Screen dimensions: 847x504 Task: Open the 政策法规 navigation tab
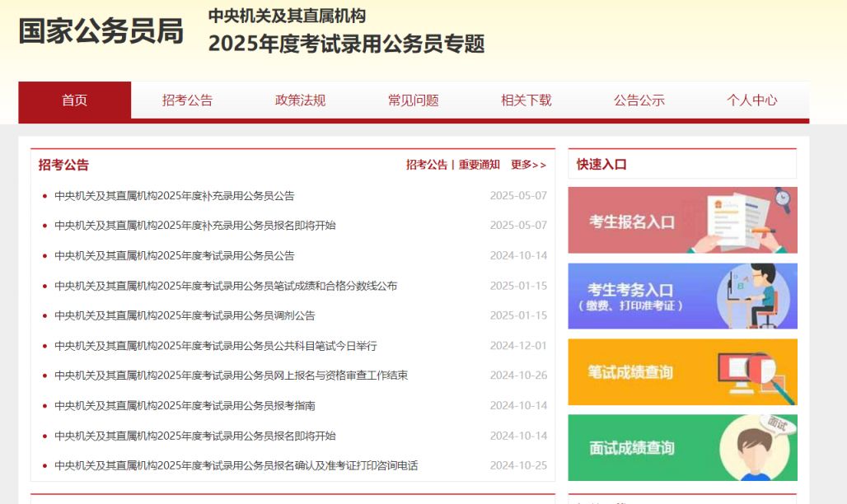[x=301, y=100]
